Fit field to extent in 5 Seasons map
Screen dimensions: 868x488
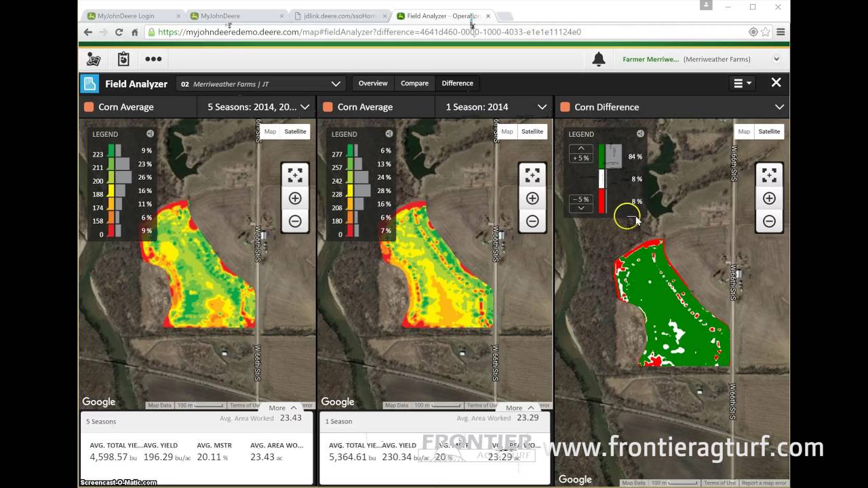(x=295, y=176)
